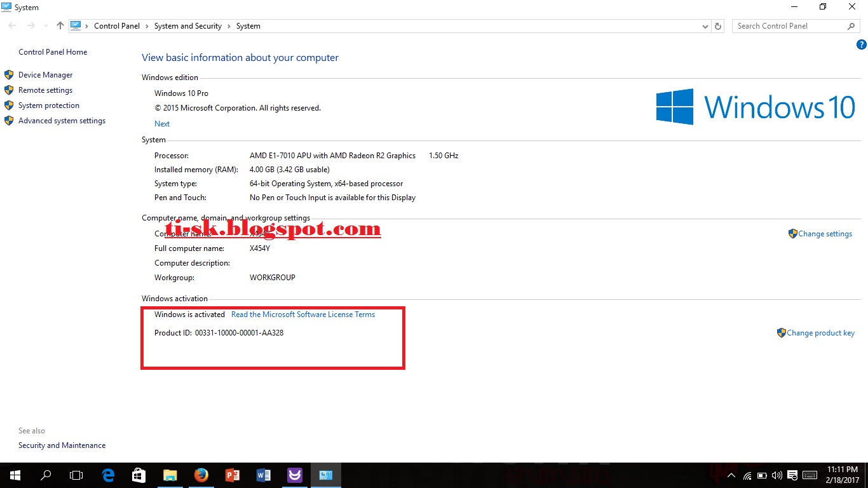Open Device Manager from the sidebar
The width and height of the screenshot is (868, 488).
45,75
